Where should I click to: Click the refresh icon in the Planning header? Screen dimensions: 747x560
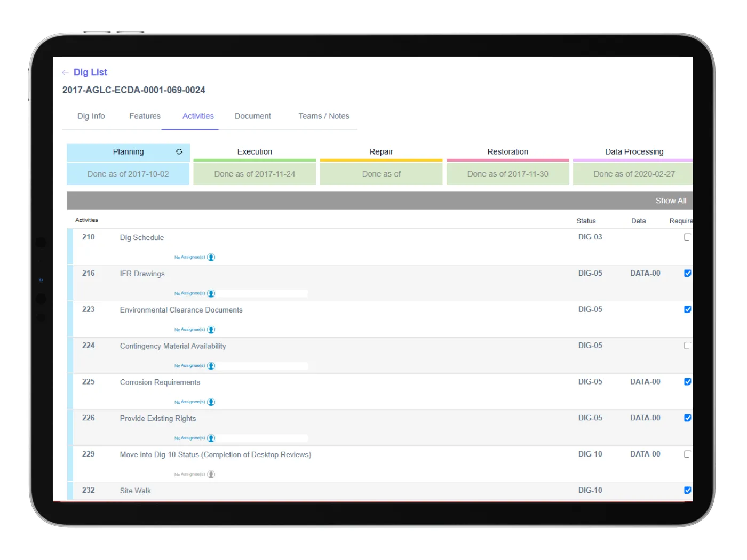pyautogui.click(x=179, y=151)
